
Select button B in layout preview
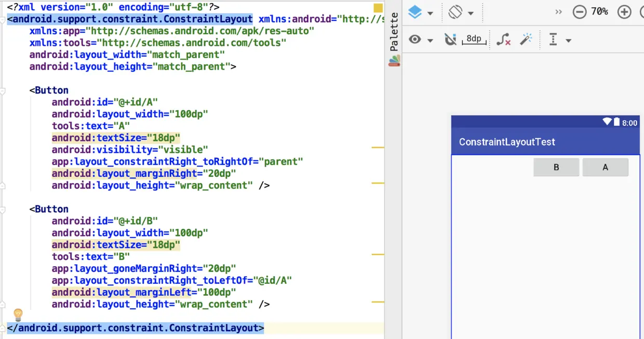[556, 167]
